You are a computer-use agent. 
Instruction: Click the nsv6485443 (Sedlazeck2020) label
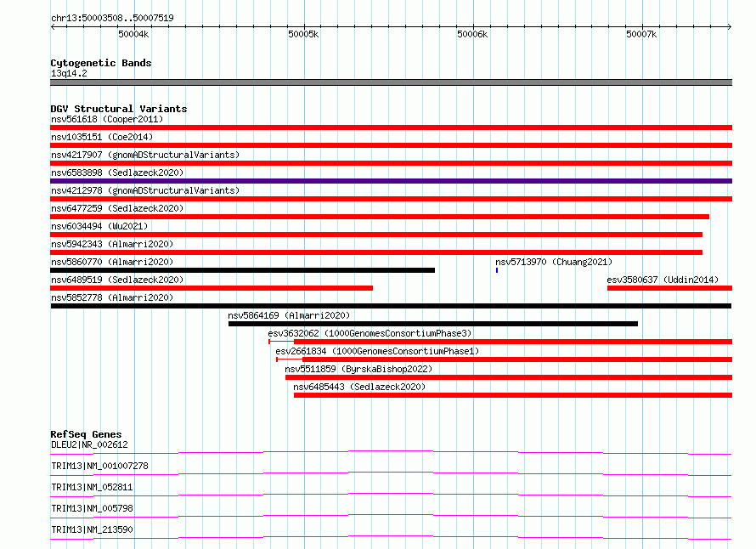pos(359,387)
